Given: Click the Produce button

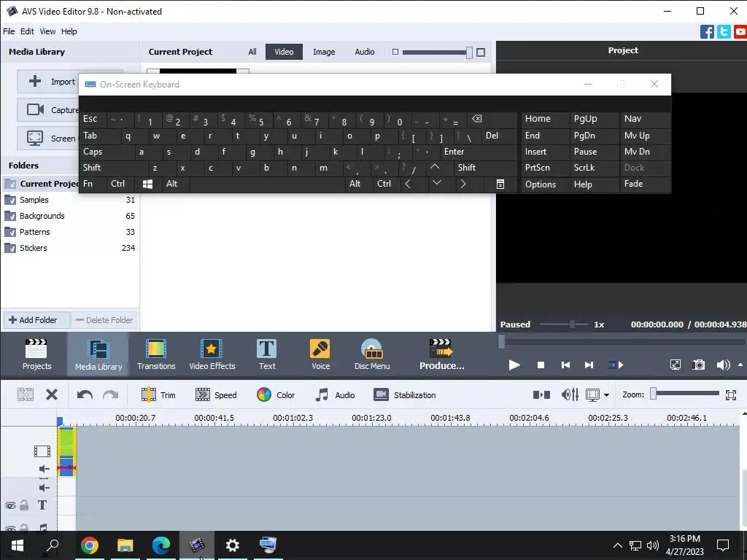Looking at the screenshot, I should (x=441, y=354).
